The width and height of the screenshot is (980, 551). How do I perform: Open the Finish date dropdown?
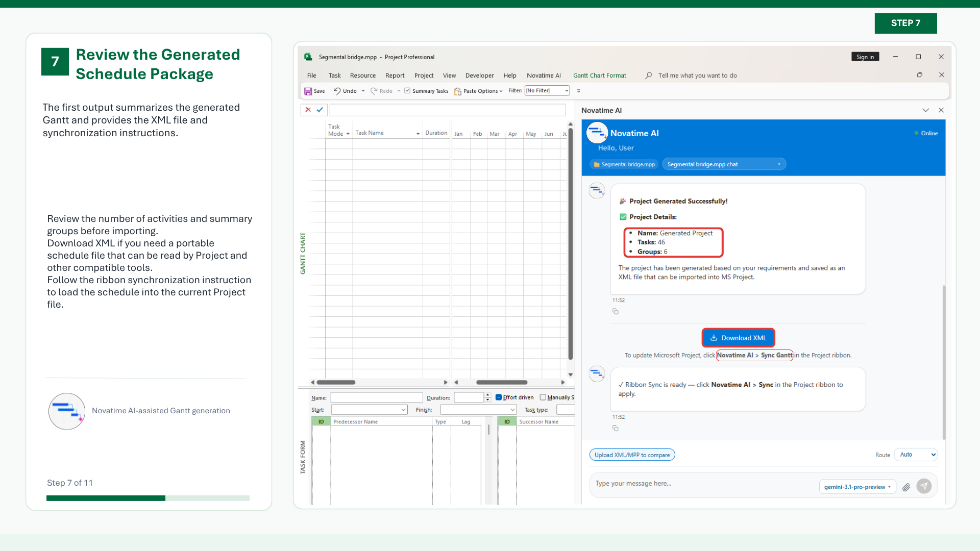pos(512,410)
